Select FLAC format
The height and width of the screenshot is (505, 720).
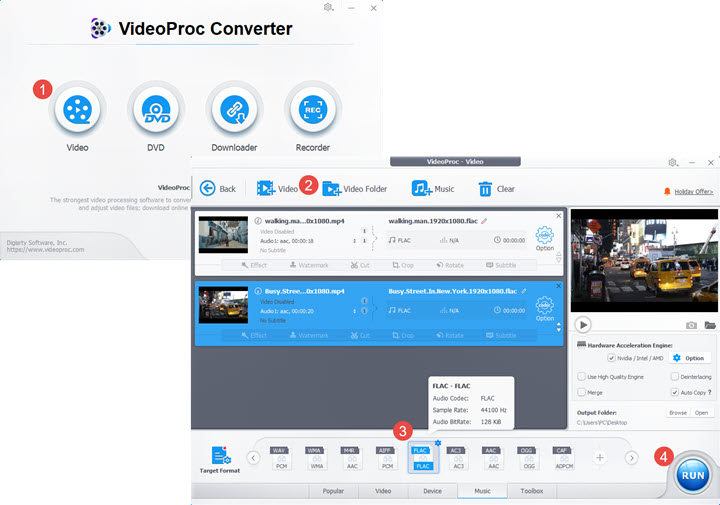[x=422, y=458]
